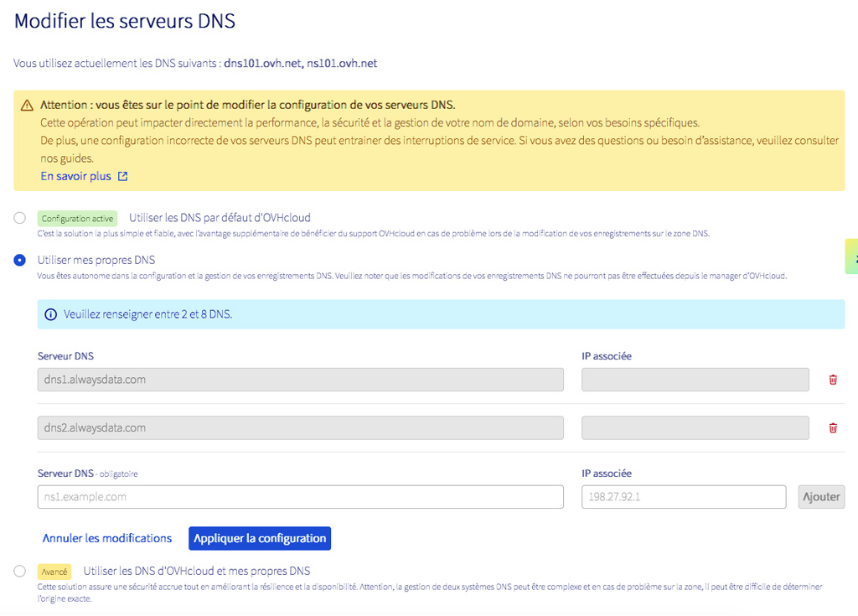Click the empty IP field beside dns1.alwaysdata.com
This screenshot has height=616, width=858.
pos(695,380)
